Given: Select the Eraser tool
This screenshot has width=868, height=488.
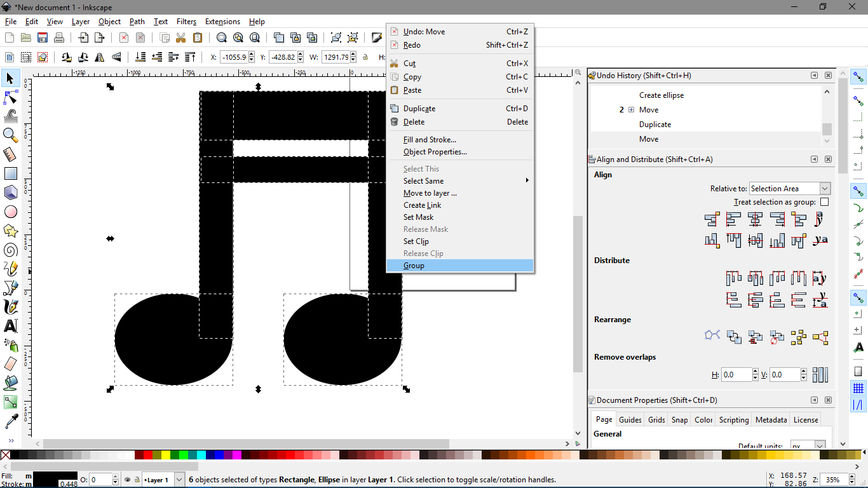Looking at the screenshot, I should pos(10,364).
